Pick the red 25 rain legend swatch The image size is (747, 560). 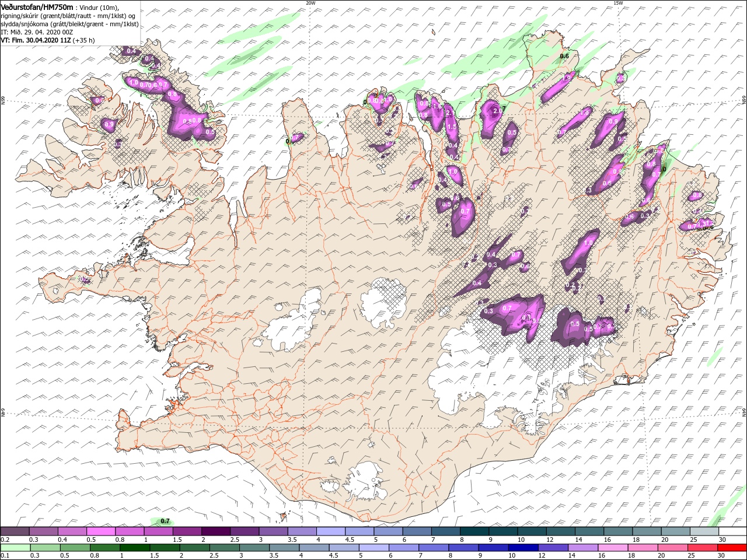pyautogui.click(x=703, y=548)
